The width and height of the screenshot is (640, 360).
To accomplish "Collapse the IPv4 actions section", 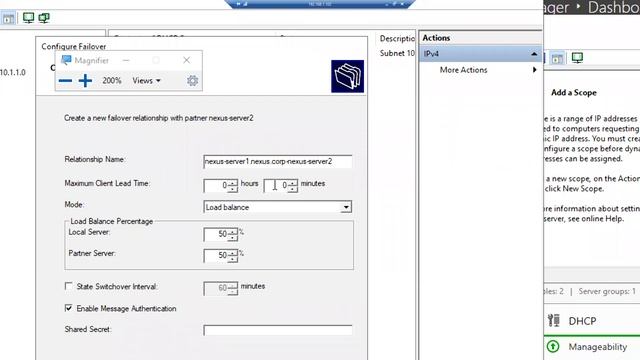I will click(534, 54).
